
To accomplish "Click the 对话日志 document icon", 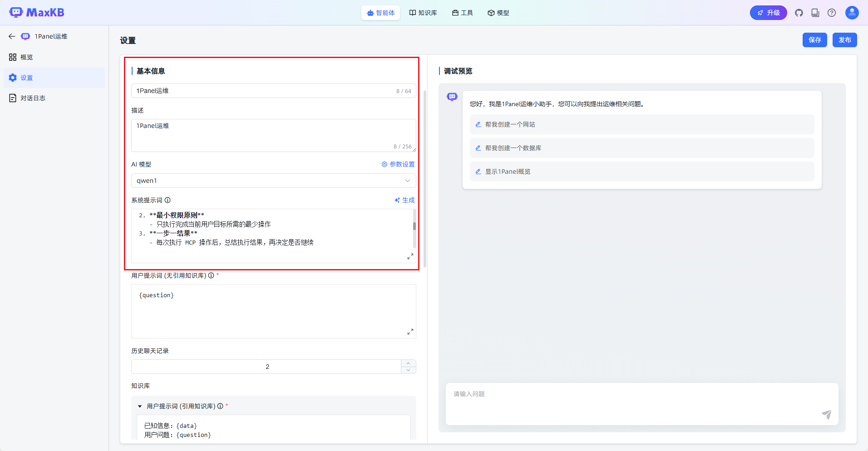I will [13, 98].
